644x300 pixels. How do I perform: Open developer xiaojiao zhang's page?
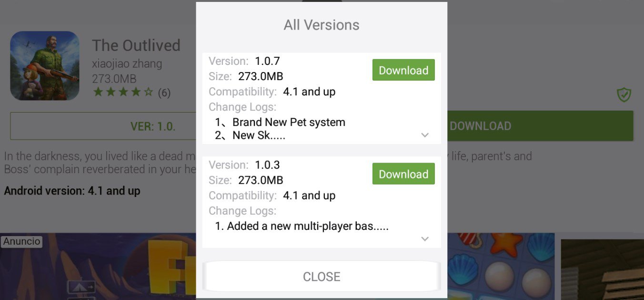127,63
